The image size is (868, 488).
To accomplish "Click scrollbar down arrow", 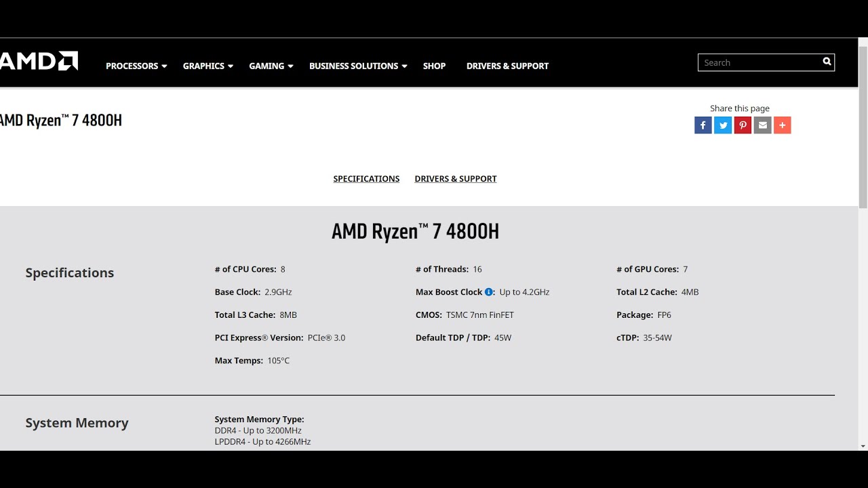I will (863, 446).
